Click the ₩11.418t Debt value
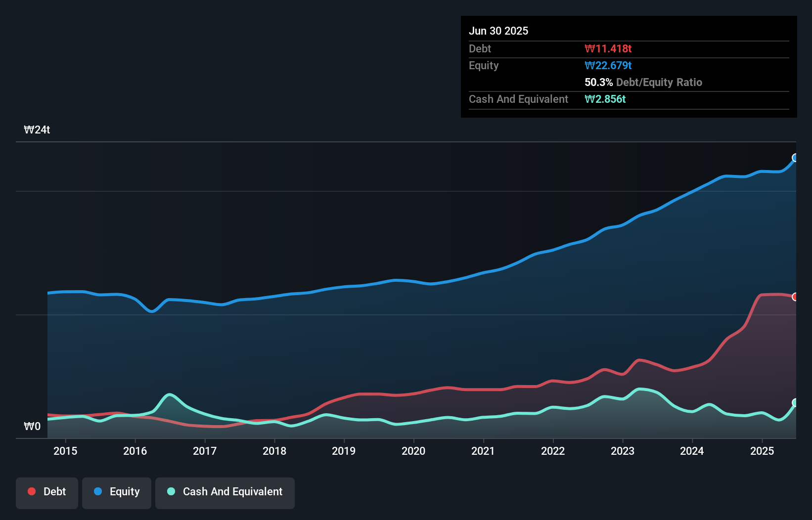 (608, 48)
